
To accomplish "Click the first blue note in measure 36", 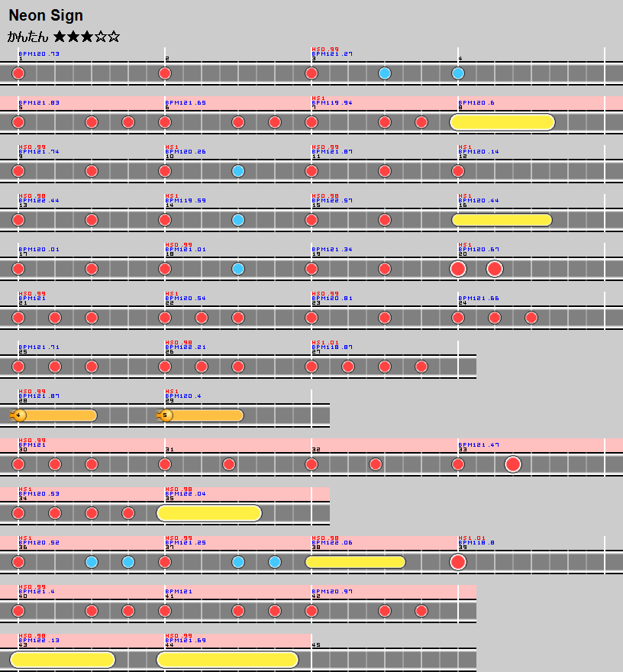I will coord(92,562).
